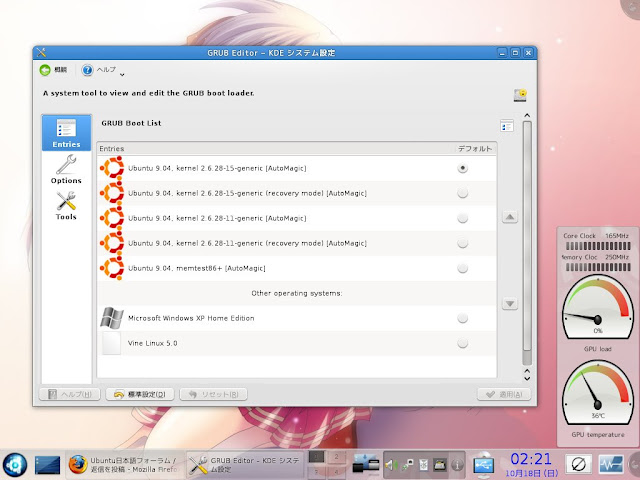Screen dimensions: 640x480
Task: Set 2.6.28-11 recovery mode entry as default
Action: pyautogui.click(x=462, y=243)
